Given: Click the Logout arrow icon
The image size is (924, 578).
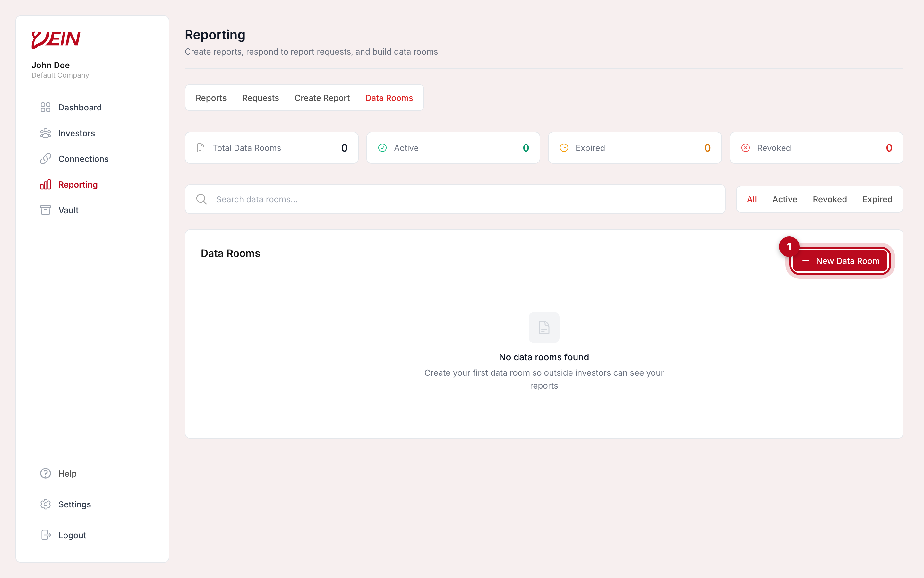Looking at the screenshot, I should tap(46, 535).
